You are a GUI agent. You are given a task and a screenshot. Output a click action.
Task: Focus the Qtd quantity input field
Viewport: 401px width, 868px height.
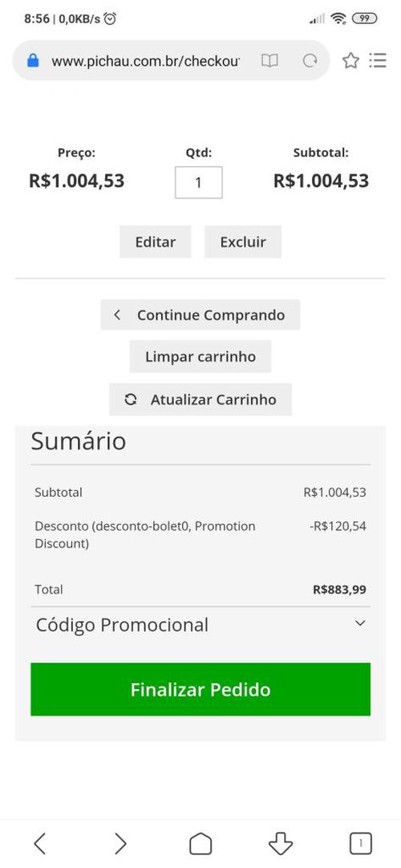click(x=199, y=183)
